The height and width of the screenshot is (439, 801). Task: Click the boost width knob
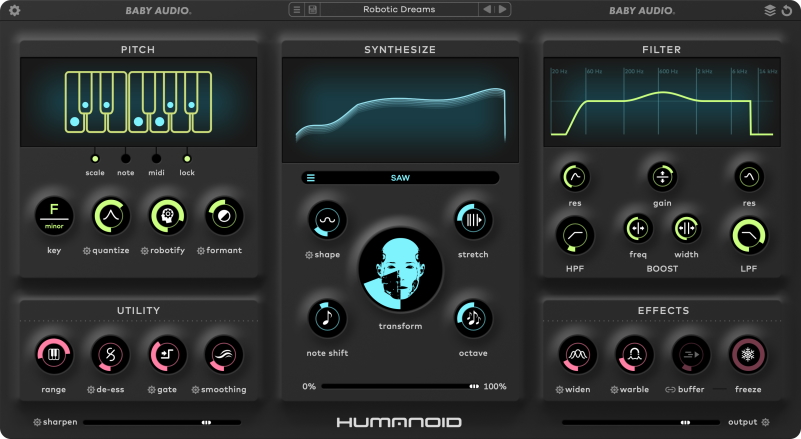(686, 228)
